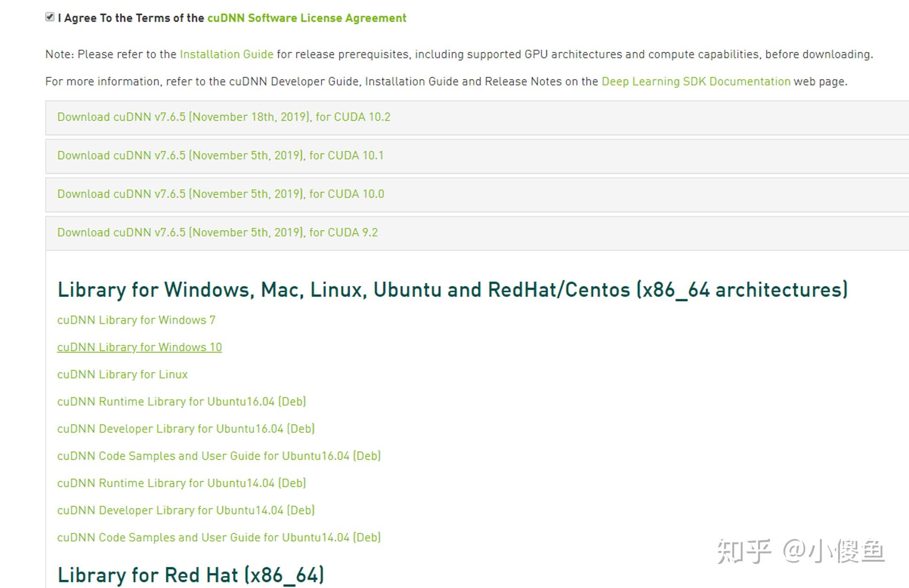Uncheck the license agreement checkbox
Screen dimensions: 909x588
50,17
